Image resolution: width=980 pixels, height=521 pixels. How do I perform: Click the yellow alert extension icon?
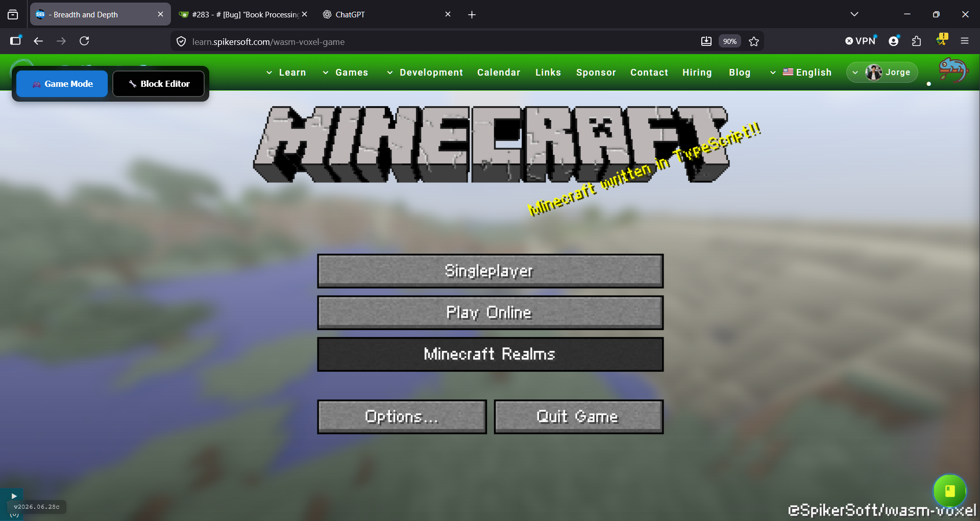[x=942, y=40]
